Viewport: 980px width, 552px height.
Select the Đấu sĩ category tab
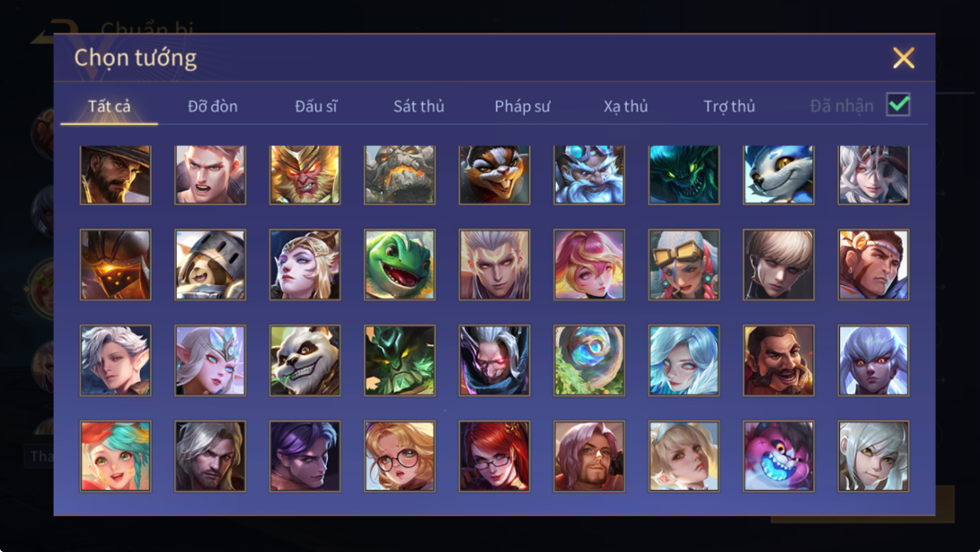[315, 106]
